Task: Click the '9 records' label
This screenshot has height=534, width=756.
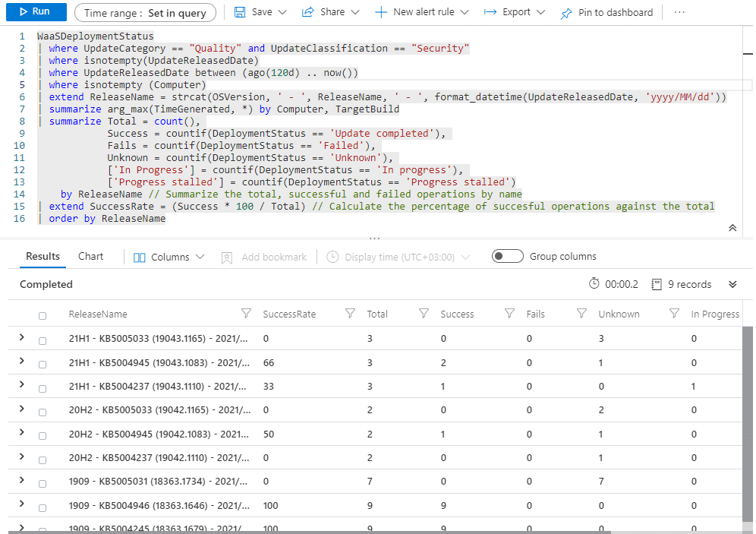Action: tap(689, 284)
